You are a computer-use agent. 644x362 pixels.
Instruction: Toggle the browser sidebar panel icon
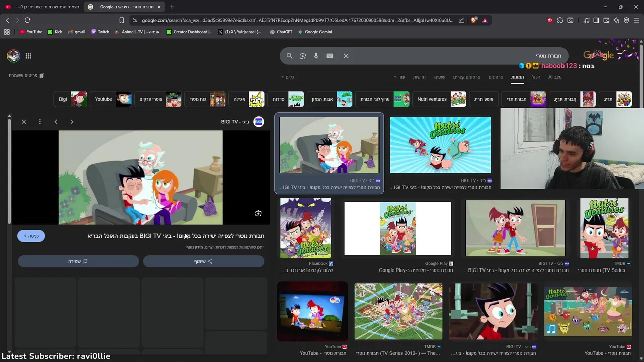tap(596, 20)
